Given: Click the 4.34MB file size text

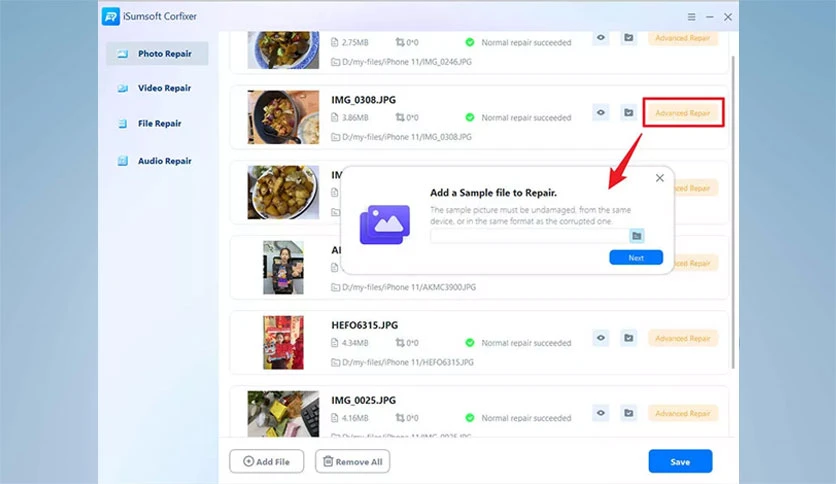Looking at the screenshot, I should tap(355, 343).
